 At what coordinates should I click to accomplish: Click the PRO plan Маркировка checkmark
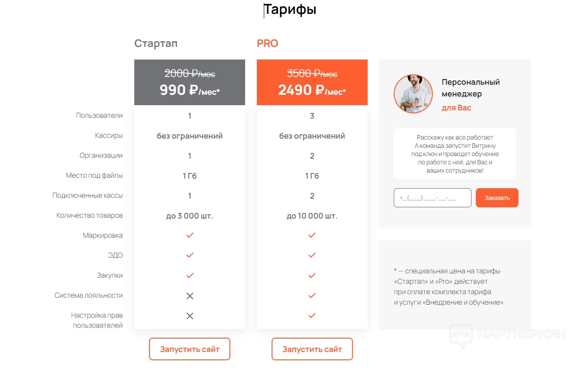coord(312,235)
